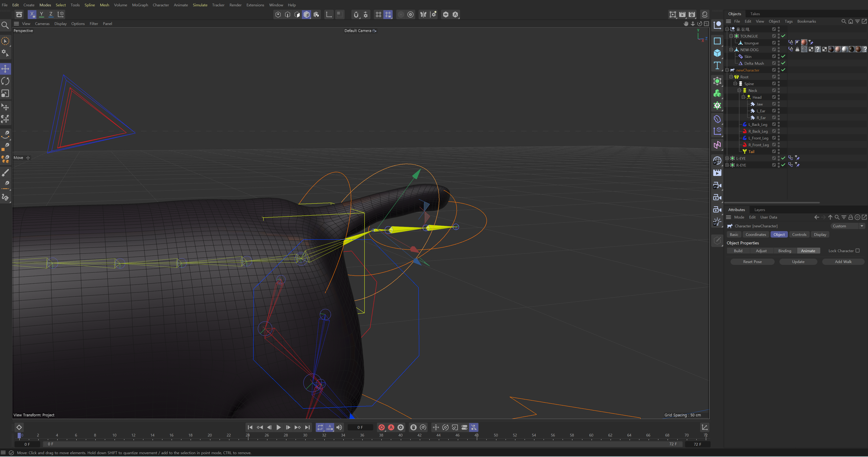Toggle position keyframe recording icon

(x=436, y=427)
